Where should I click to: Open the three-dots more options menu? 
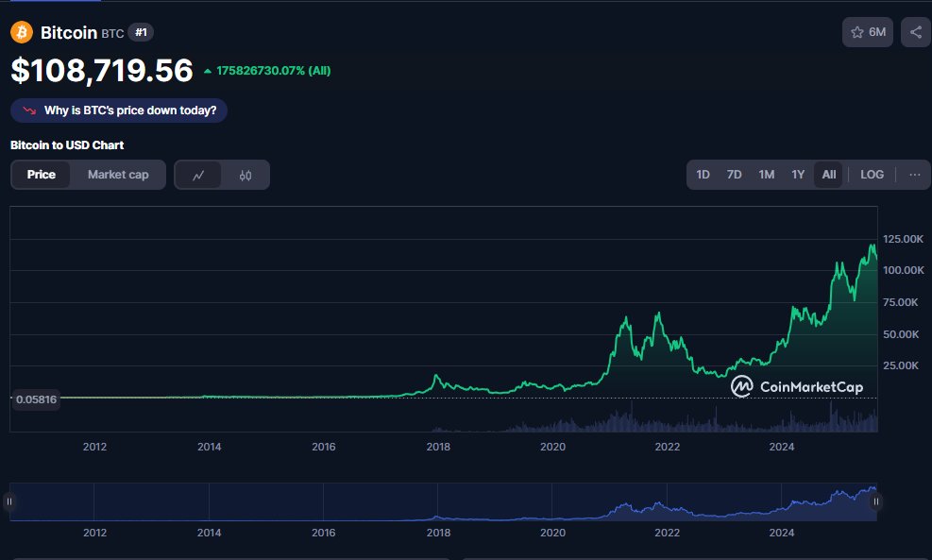915,175
